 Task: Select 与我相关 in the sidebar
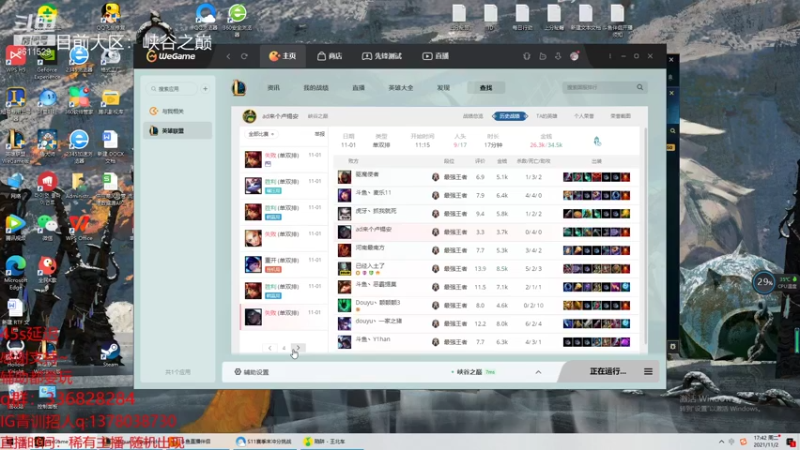click(177, 111)
